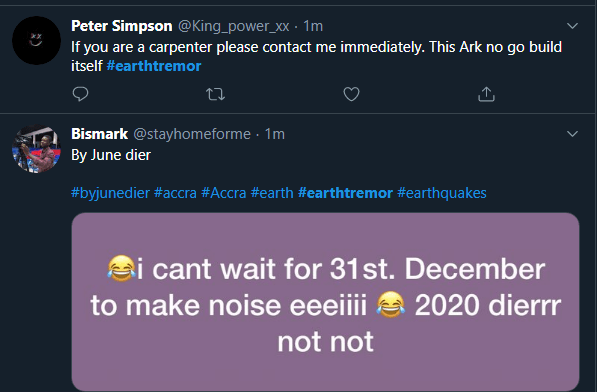The width and height of the screenshot is (597, 392).
Task: Expand more options on Bismark's tweet
Action: click(572, 134)
